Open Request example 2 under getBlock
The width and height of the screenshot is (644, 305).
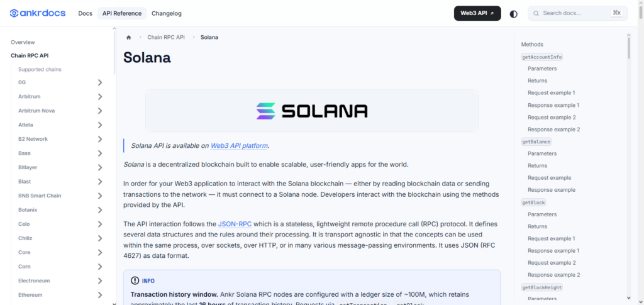point(552,263)
